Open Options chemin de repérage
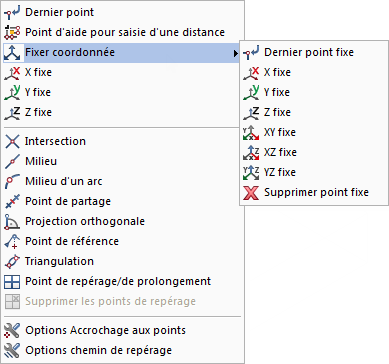The height and width of the screenshot is (364, 389). pyautogui.click(x=123, y=350)
